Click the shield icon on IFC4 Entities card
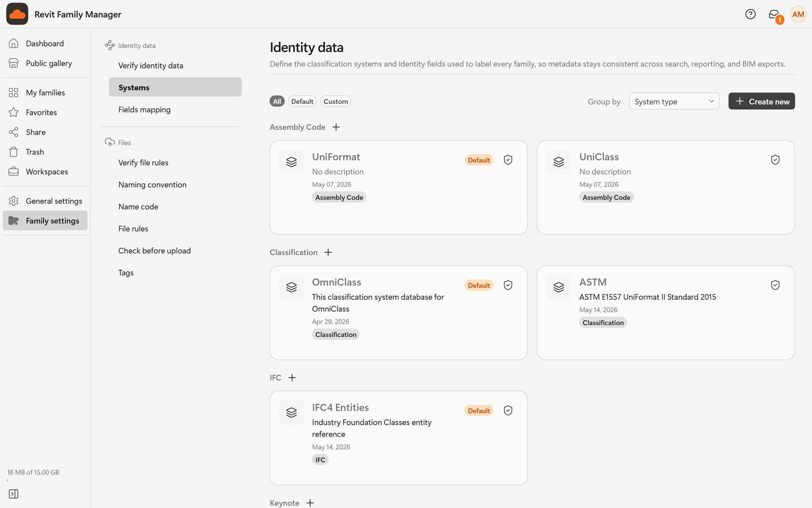Screen dimensions: 812x508 (x=508, y=410)
